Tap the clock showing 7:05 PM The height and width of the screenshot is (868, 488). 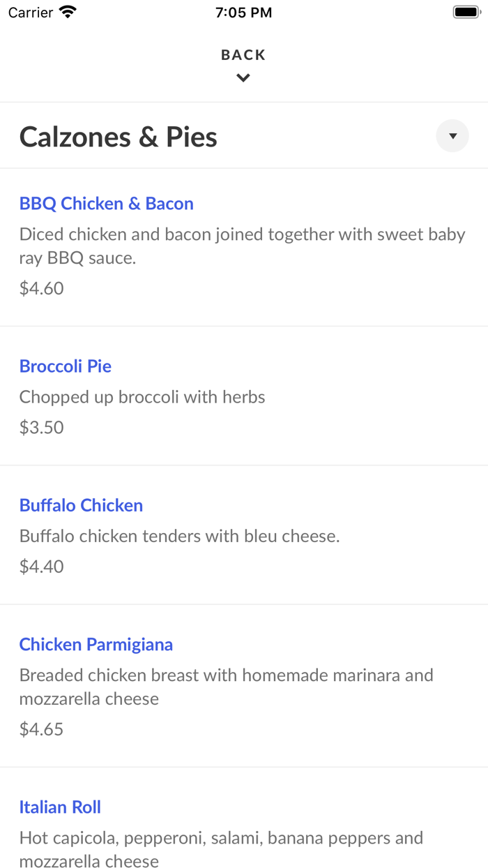point(243,11)
